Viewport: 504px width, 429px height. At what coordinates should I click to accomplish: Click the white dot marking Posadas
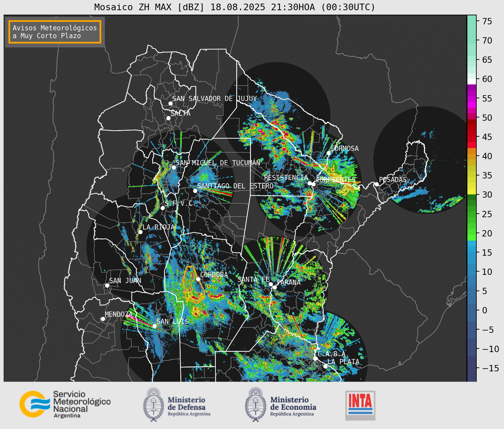click(377, 184)
